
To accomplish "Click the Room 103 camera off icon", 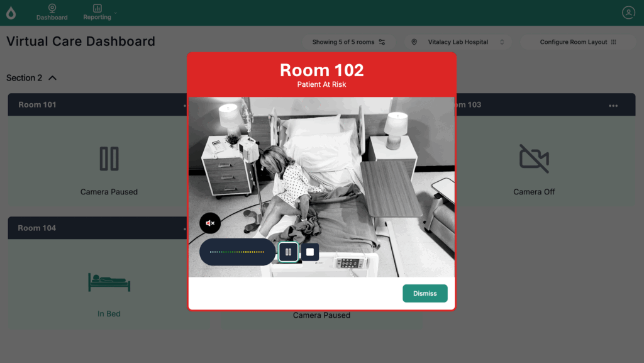I will click(534, 159).
